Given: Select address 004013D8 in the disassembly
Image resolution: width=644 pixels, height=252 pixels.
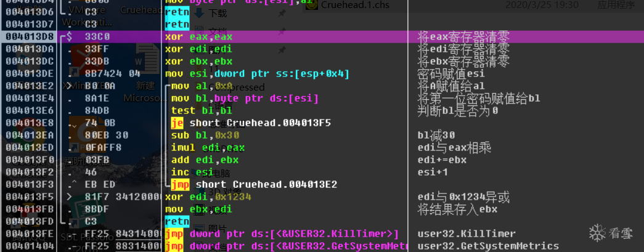Looking at the screenshot, I should click(30, 36).
